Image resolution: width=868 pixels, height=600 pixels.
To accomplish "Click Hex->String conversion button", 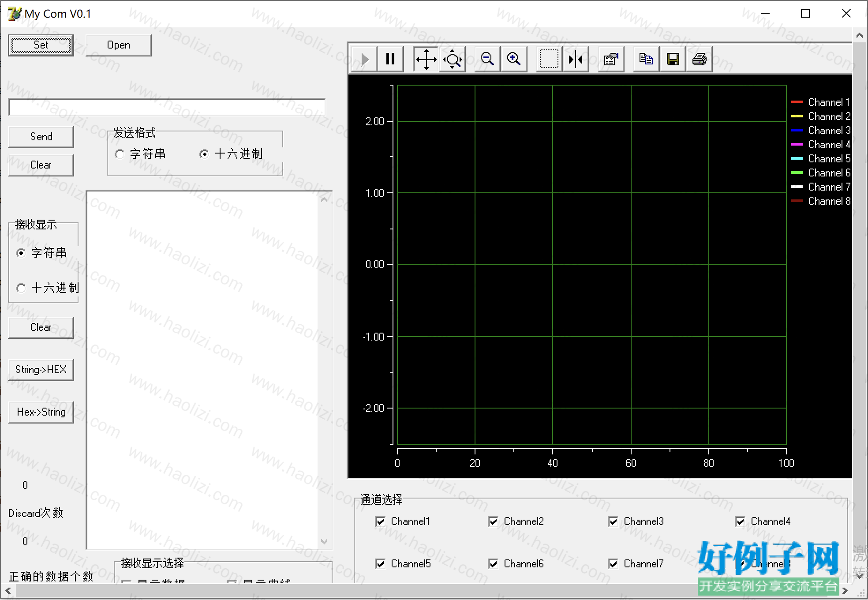I will [41, 412].
